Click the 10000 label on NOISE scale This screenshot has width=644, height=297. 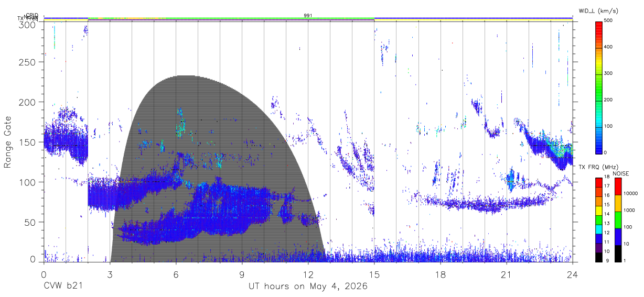click(630, 194)
